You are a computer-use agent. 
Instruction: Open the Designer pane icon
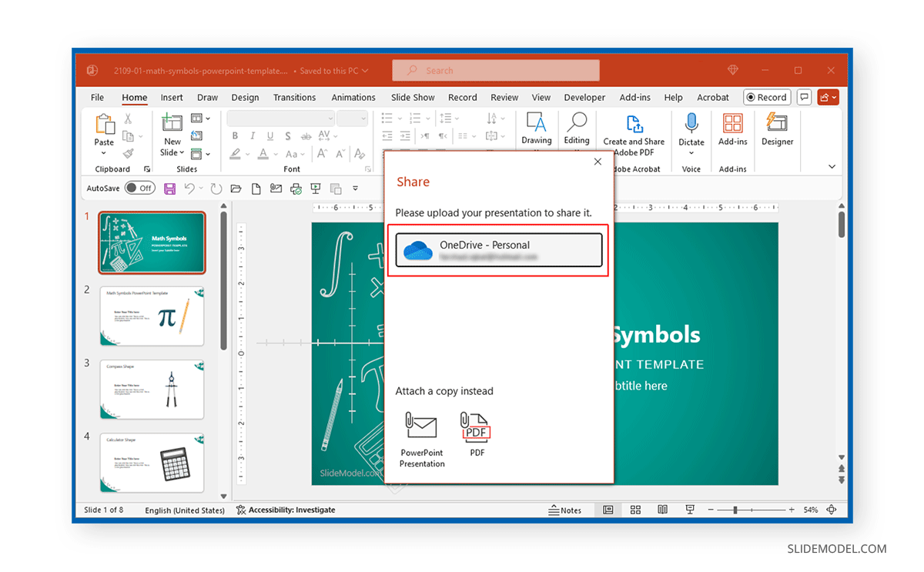coord(776,123)
